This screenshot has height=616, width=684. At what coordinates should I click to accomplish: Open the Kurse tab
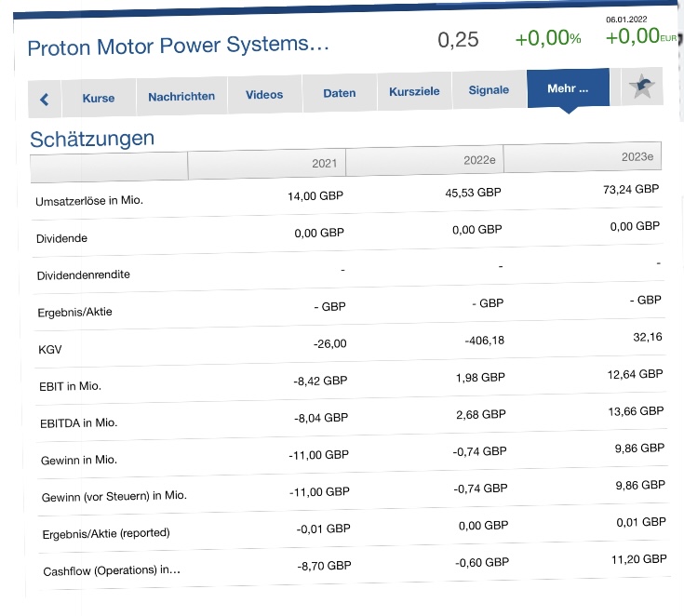pyautogui.click(x=99, y=98)
